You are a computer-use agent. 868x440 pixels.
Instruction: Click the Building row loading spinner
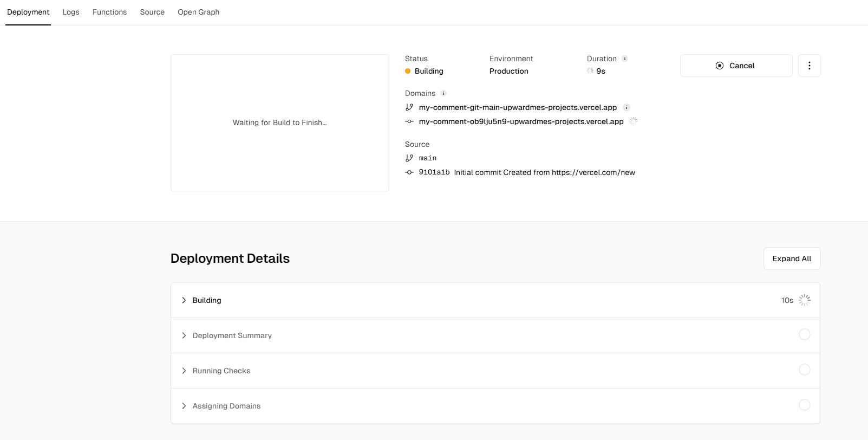point(805,300)
